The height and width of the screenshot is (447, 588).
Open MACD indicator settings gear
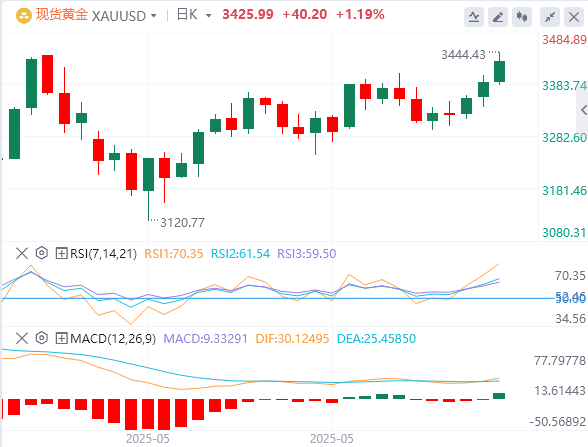click(42, 338)
